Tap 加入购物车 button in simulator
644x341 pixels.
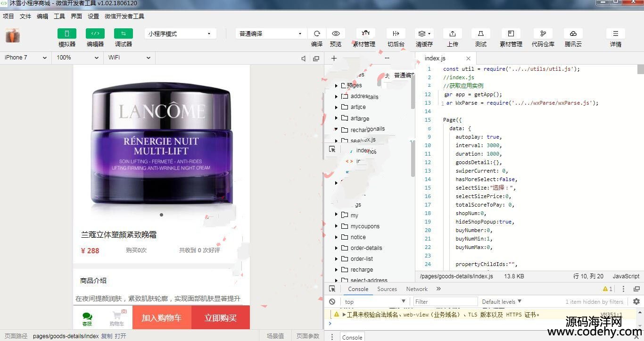pos(162,317)
